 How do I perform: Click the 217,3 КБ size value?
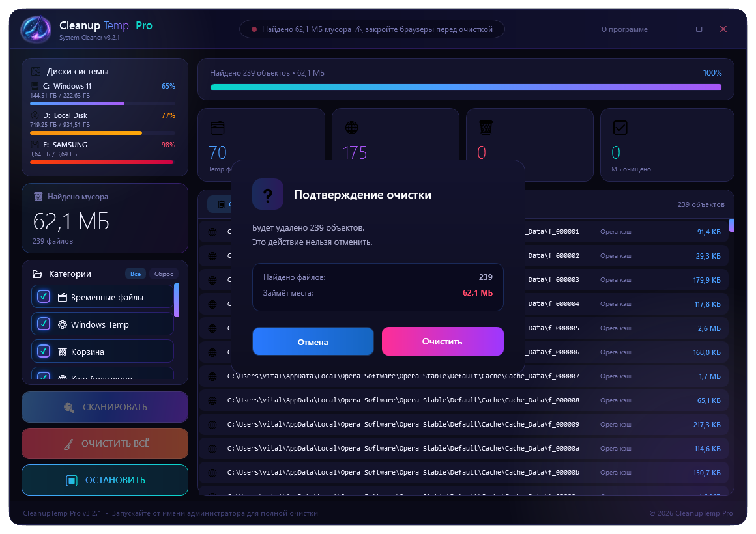click(x=707, y=425)
